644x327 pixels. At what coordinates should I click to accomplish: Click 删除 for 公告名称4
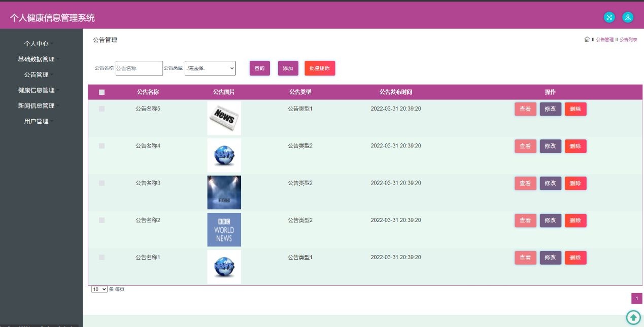tap(575, 146)
